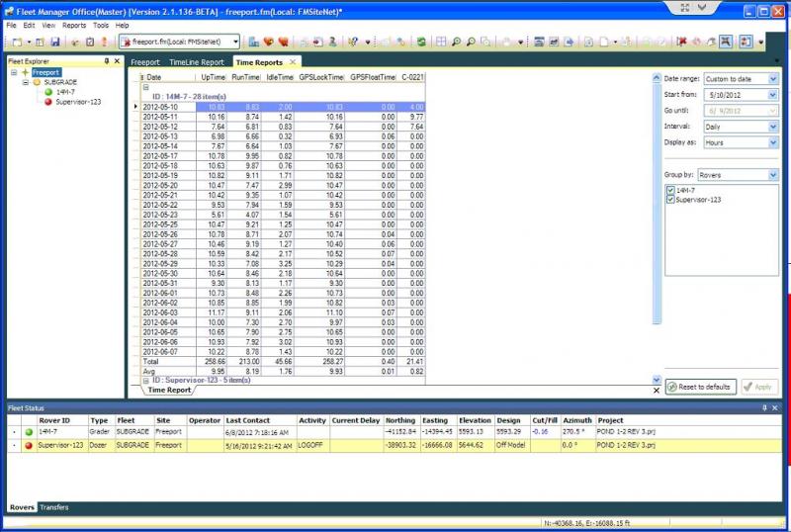The height and width of the screenshot is (532, 791).
Task: Pin the Fleet Explorer panel
Action: click(106, 61)
